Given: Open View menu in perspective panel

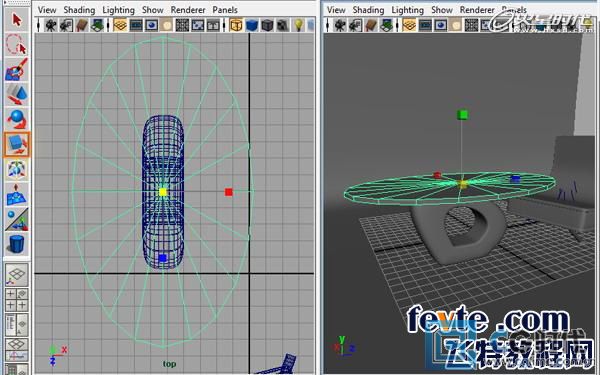Looking at the screenshot, I should tap(336, 10).
